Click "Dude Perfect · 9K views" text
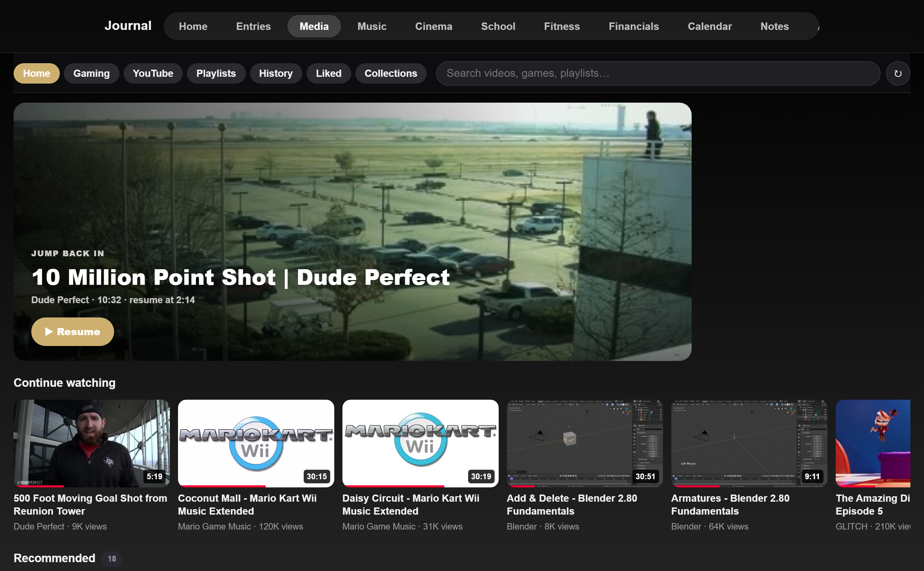924x571 pixels. click(60, 526)
